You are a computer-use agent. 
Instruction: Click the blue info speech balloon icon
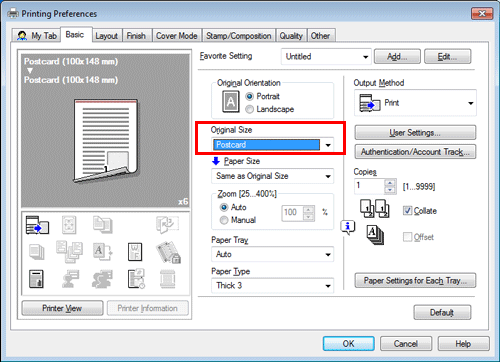tap(348, 227)
